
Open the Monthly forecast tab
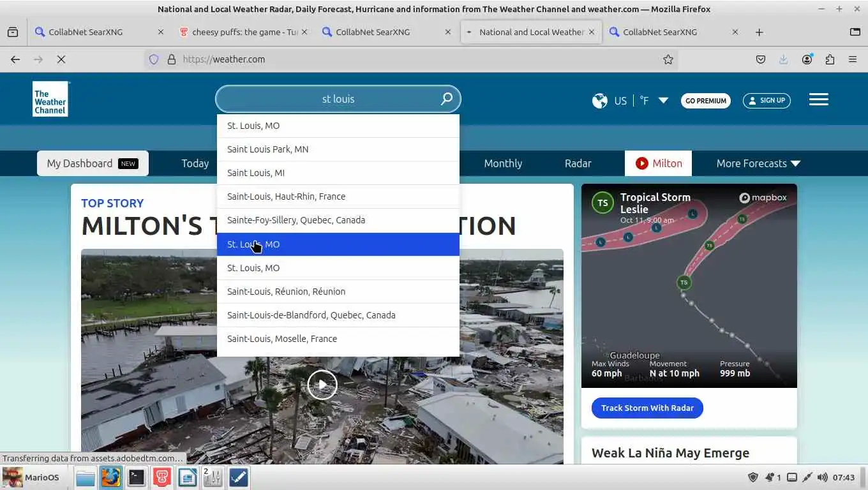503,163
